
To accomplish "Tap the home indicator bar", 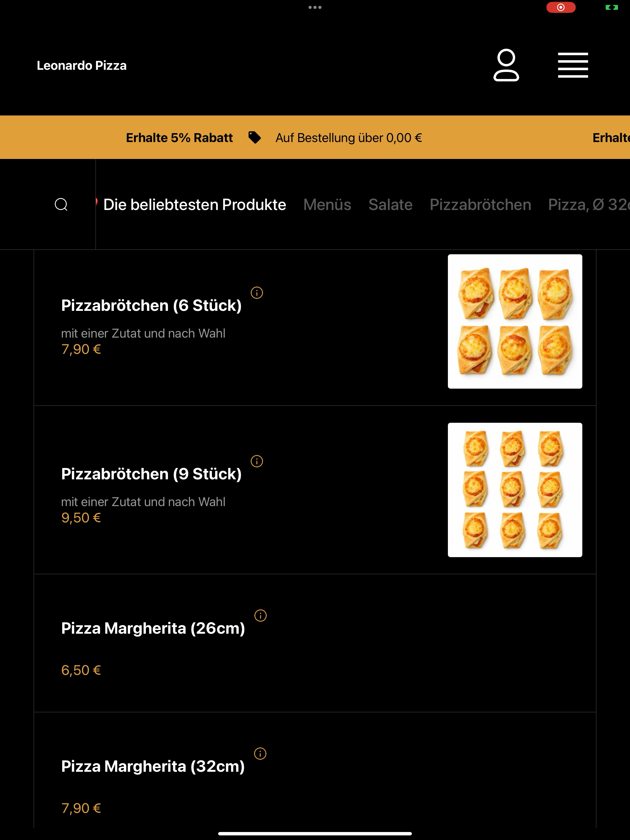I will [x=315, y=834].
